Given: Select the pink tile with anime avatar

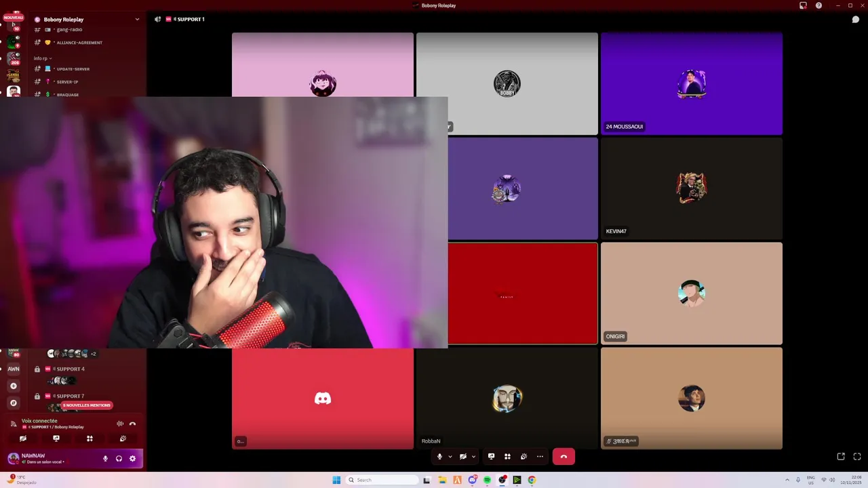Looking at the screenshot, I should coord(323,64).
